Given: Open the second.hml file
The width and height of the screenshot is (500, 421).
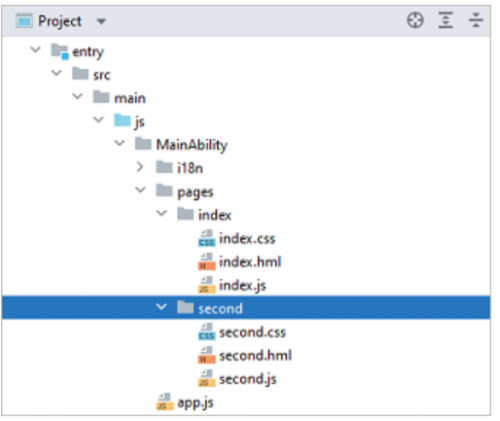Looking at the screenshot, I should (255, 356).
